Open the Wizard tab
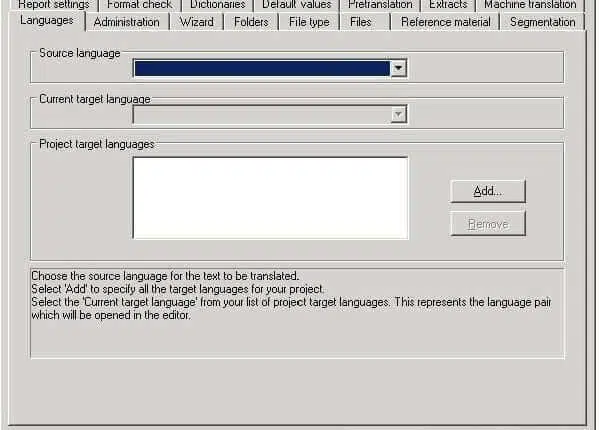599x430 pixels. point(196,22)
